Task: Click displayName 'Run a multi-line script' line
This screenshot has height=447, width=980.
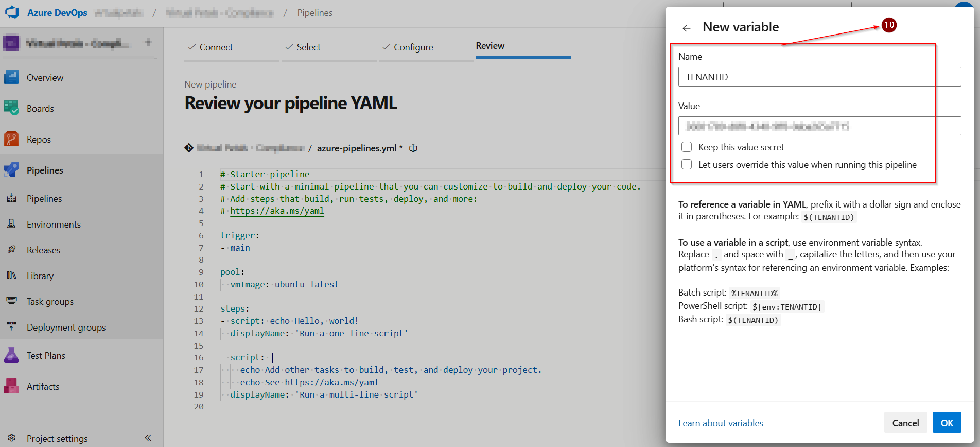Action: tap(324, 394)
